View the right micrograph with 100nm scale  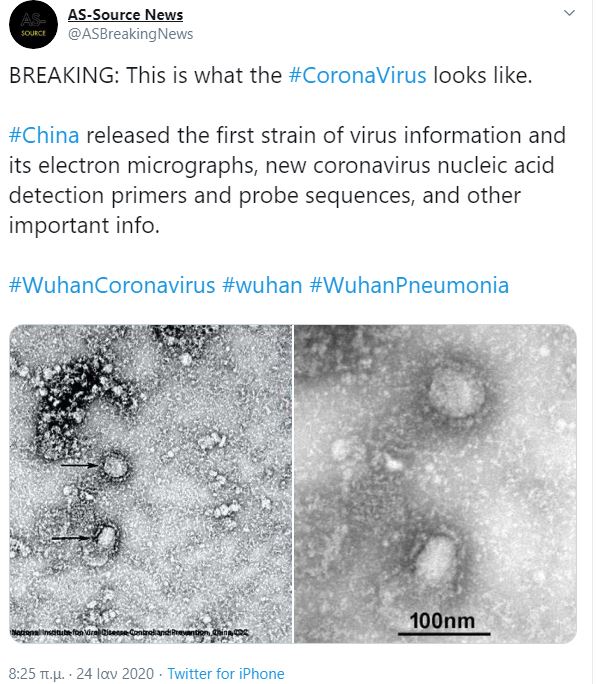click(436, 484)
